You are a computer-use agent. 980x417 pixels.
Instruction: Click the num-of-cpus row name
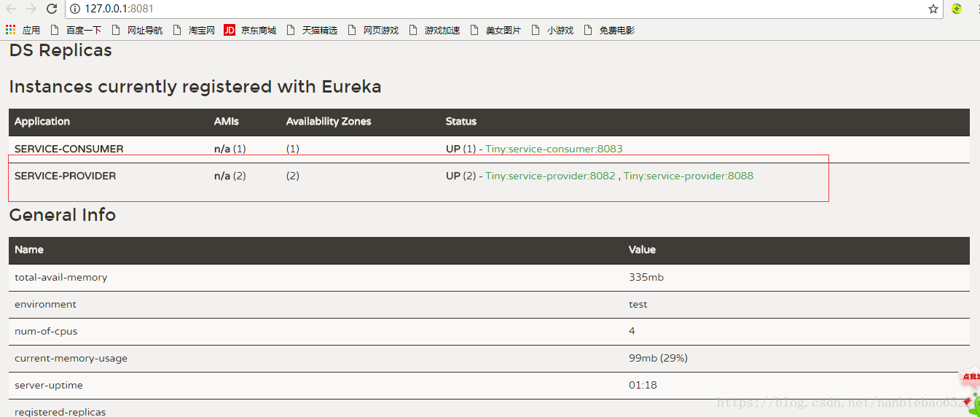(x=45, y=331)
